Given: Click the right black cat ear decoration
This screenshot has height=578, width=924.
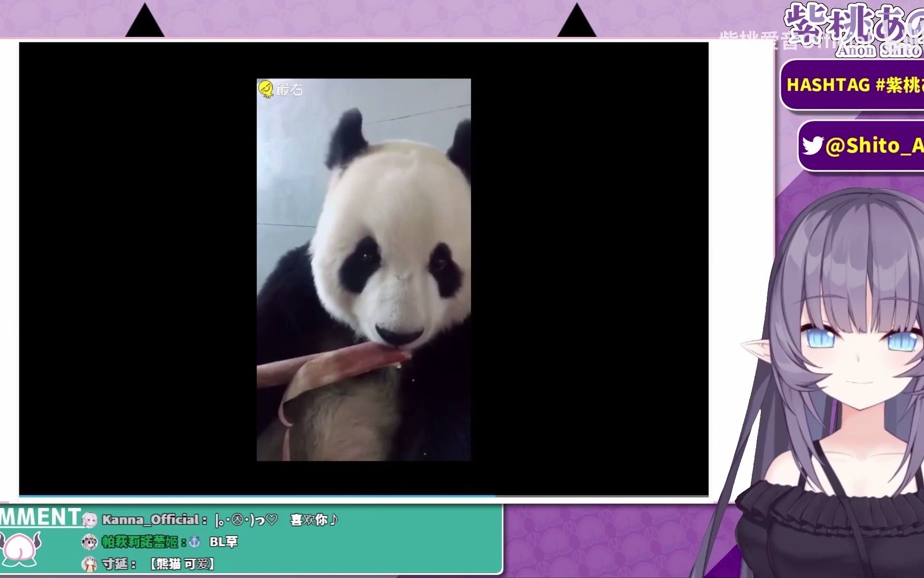Looking at the screenshot, I should coord(576,21).
